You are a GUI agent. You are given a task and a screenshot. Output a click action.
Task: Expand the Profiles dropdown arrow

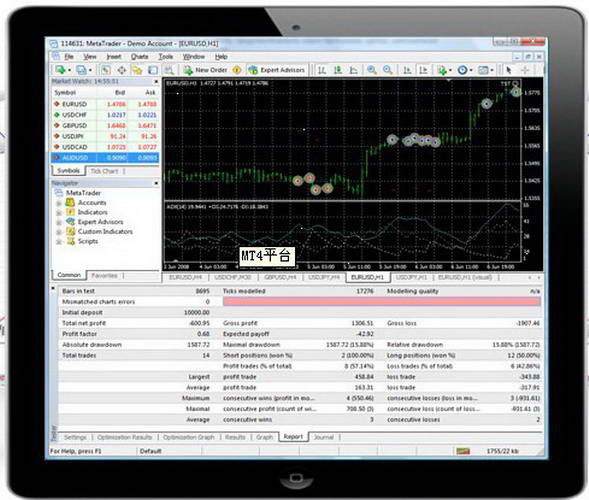[91, 70]
